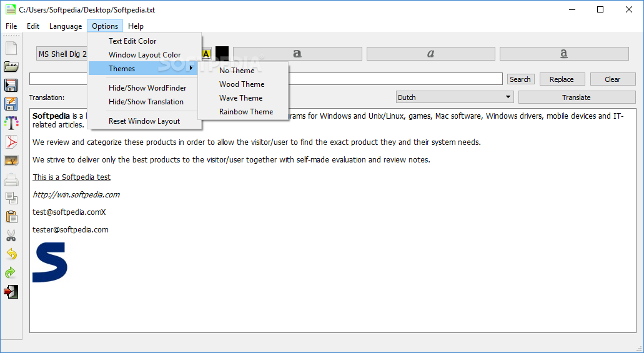Open the Dutch language dropdown

click(455, 97)
